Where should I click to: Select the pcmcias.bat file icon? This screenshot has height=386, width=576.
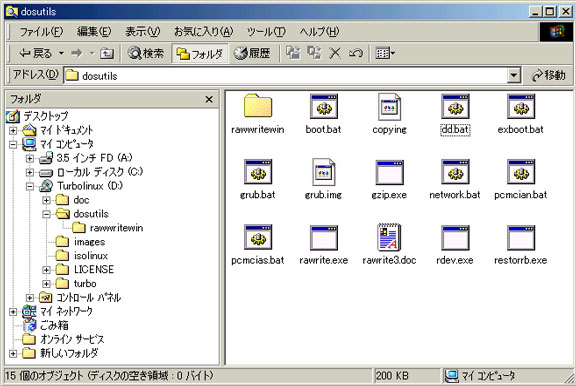[258, 237]
